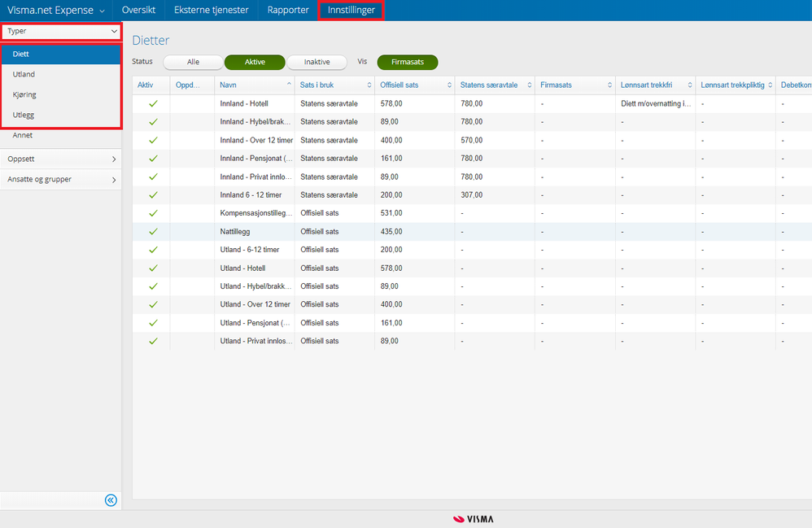Sort by Statens særavtale column

[x=529, y=85]
